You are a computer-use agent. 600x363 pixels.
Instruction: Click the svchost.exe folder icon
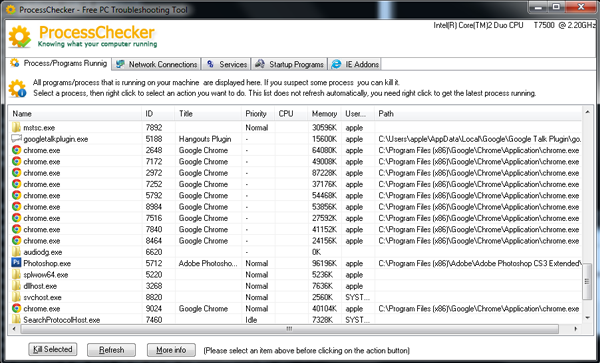point(16,297)
